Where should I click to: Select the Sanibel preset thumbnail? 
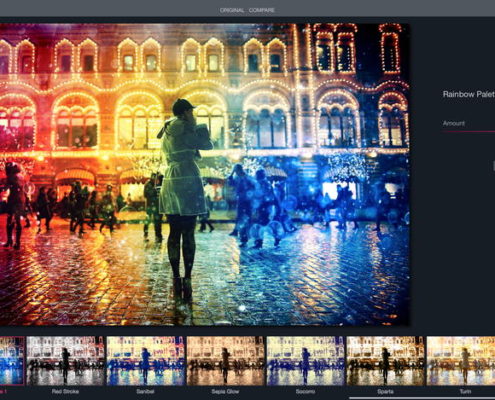[x=145, y=361]
